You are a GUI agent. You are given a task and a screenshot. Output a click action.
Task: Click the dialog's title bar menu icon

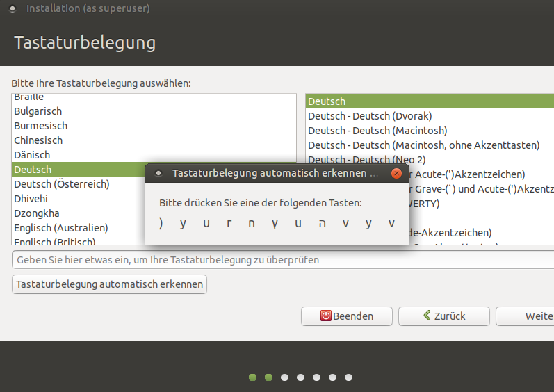(158, 173)
